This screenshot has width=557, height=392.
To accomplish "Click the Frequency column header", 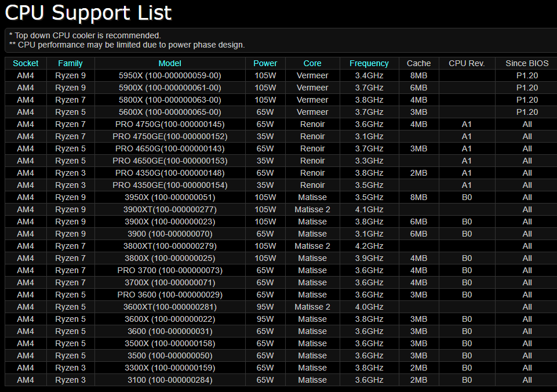I will (369, 63).
